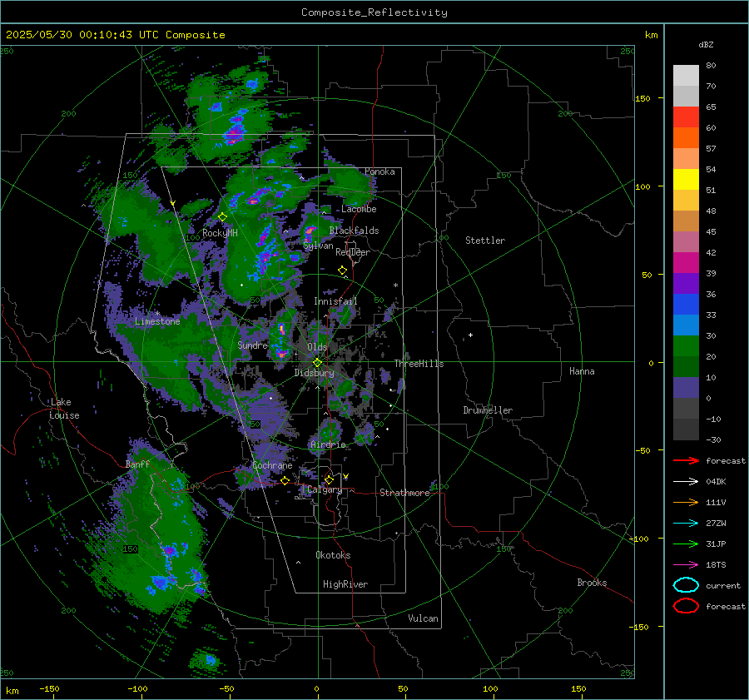Click the Drumheller city label
Viewport: 749px width, 700px height.
(x=488, y=410)
